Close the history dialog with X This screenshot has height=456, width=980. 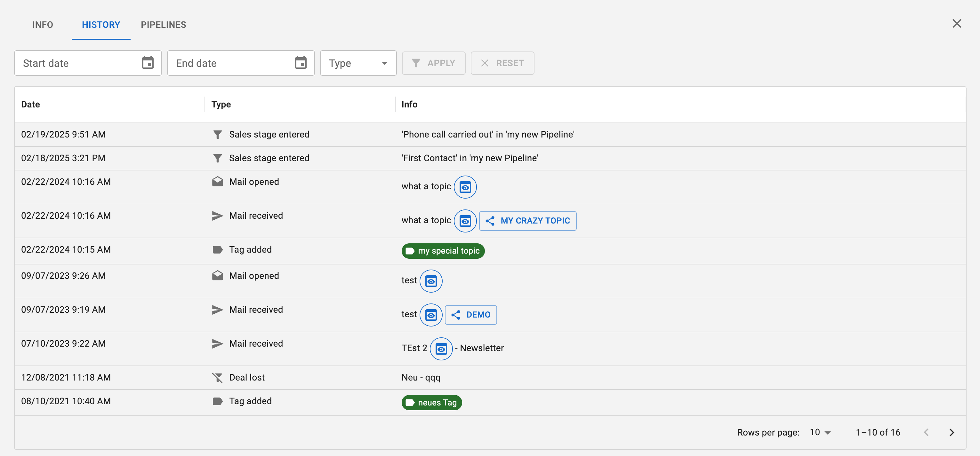click(956, 24)
